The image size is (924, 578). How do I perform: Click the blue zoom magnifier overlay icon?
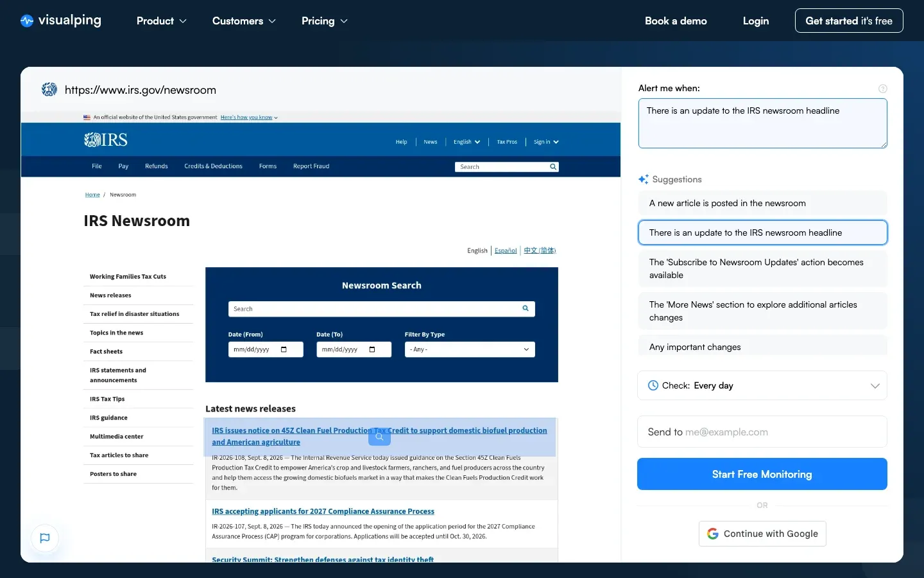tap(379, 437)
